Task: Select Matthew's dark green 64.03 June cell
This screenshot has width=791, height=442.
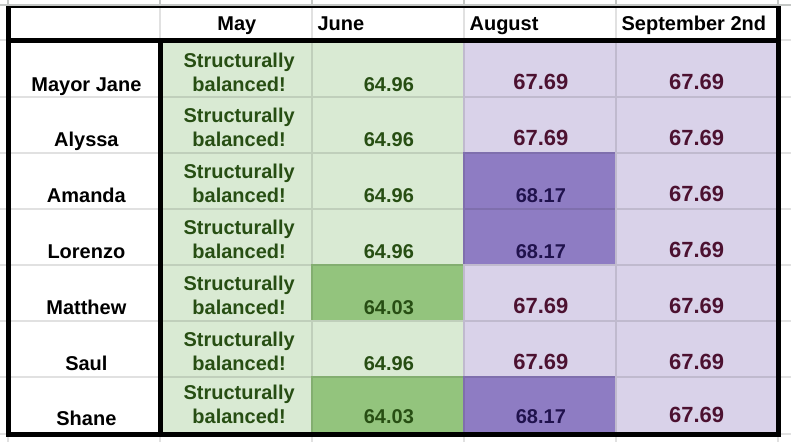Action: tap(388, 294)
